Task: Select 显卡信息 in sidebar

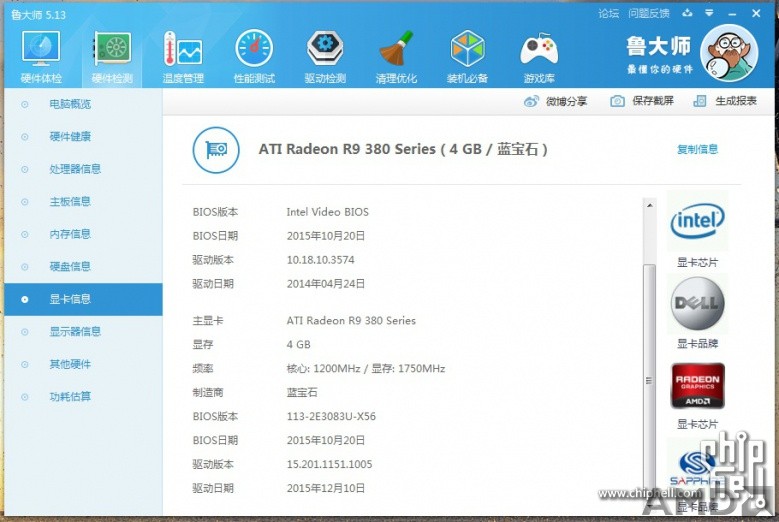Action: [x=83, y=299]
